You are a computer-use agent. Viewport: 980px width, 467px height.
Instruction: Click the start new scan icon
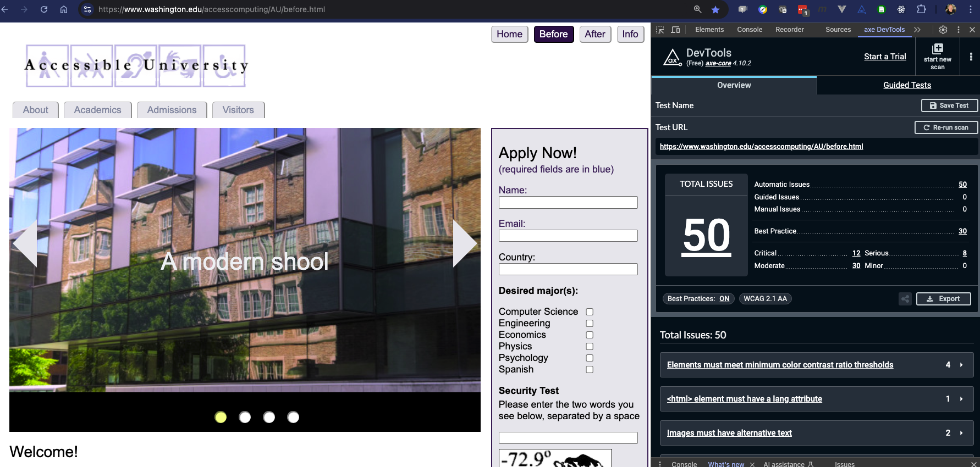click(x=938, y=48)
